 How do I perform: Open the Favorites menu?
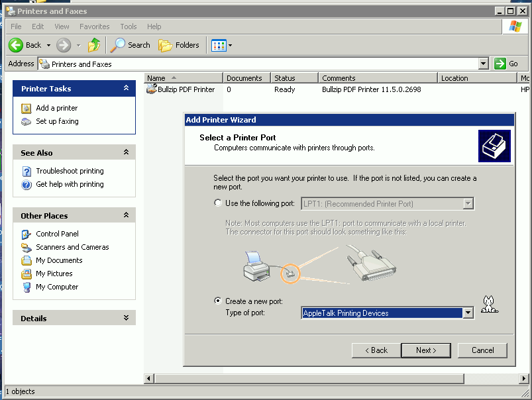click(x=94, y=26)
